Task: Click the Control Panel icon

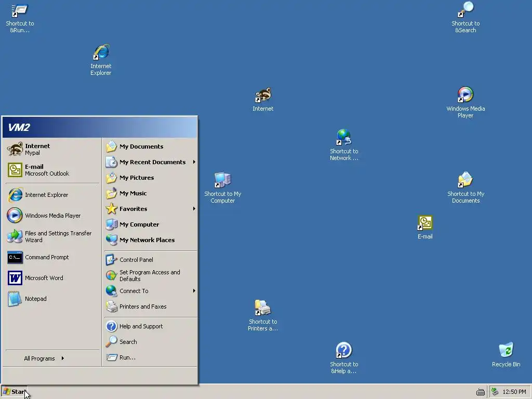Action: 111,260
